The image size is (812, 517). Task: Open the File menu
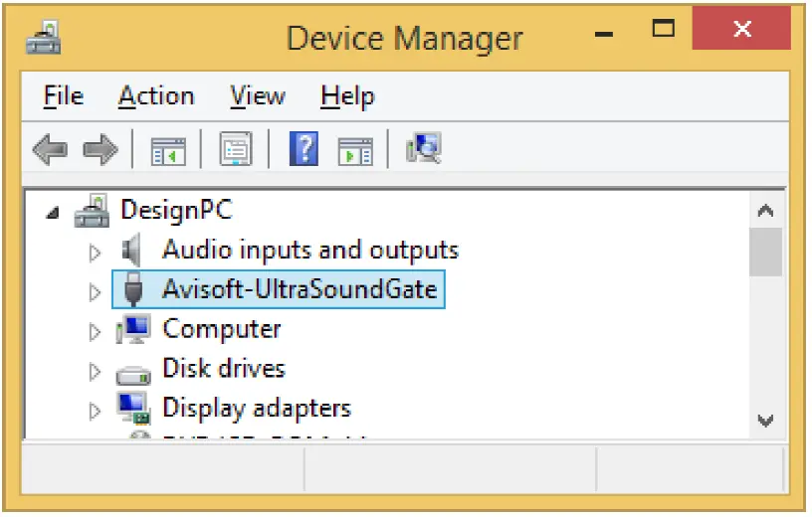pyautogui.click(x=64, y=96)
